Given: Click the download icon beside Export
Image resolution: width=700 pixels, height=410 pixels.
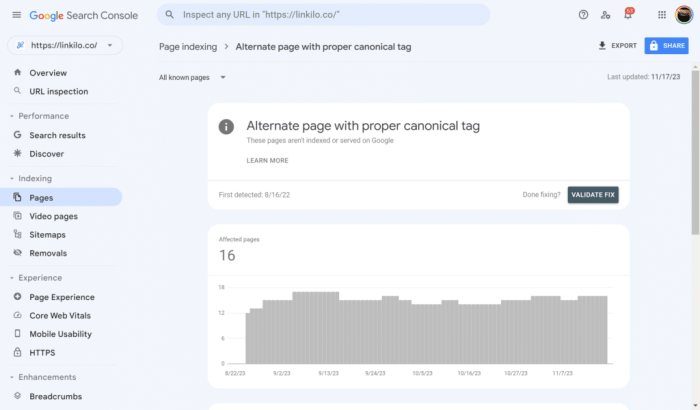Looking at the screenshot, I should point(602,46).
